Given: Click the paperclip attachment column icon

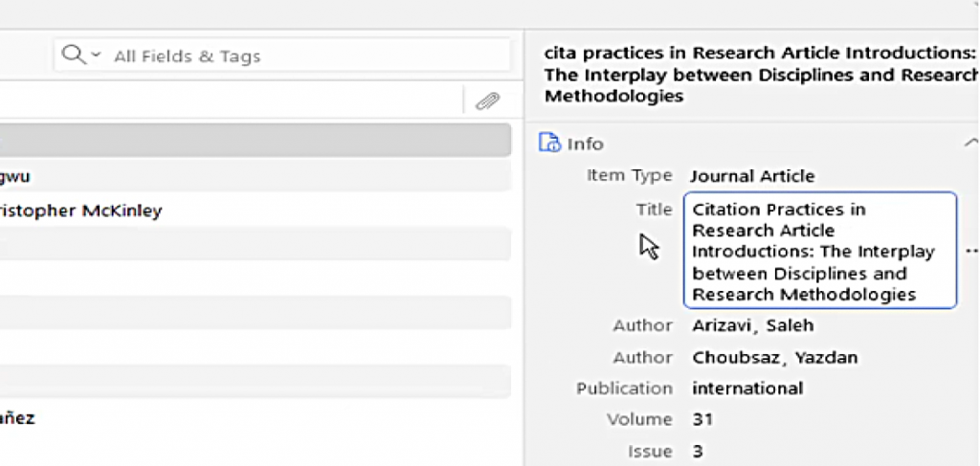Looking at the screenshot, I should [x=487, y=100].
